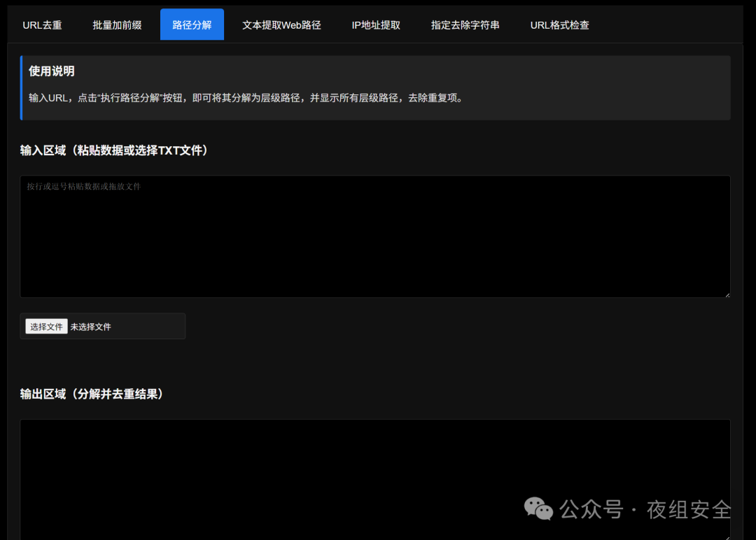Switch to the URL去重 tab
Viewport: 756px width, 540px height.
click(43, 24)
